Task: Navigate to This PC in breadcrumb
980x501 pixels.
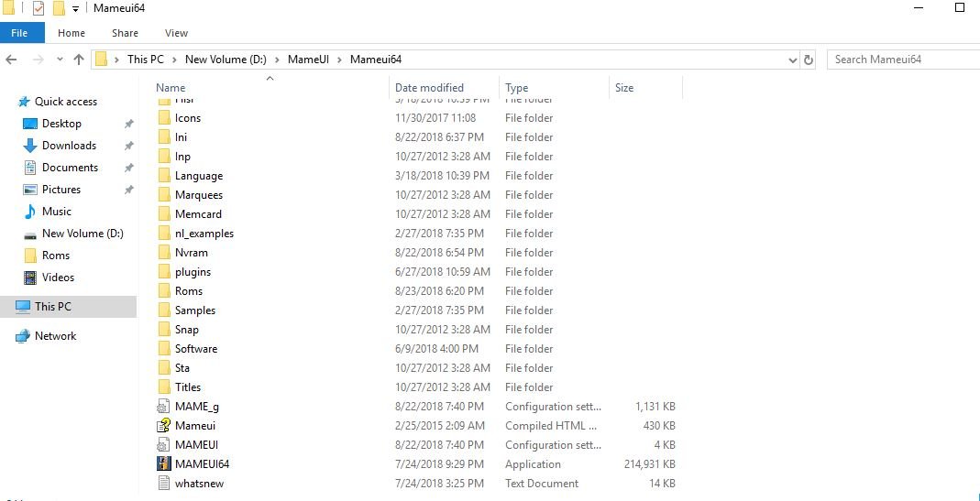Action: tap(146, 60)
